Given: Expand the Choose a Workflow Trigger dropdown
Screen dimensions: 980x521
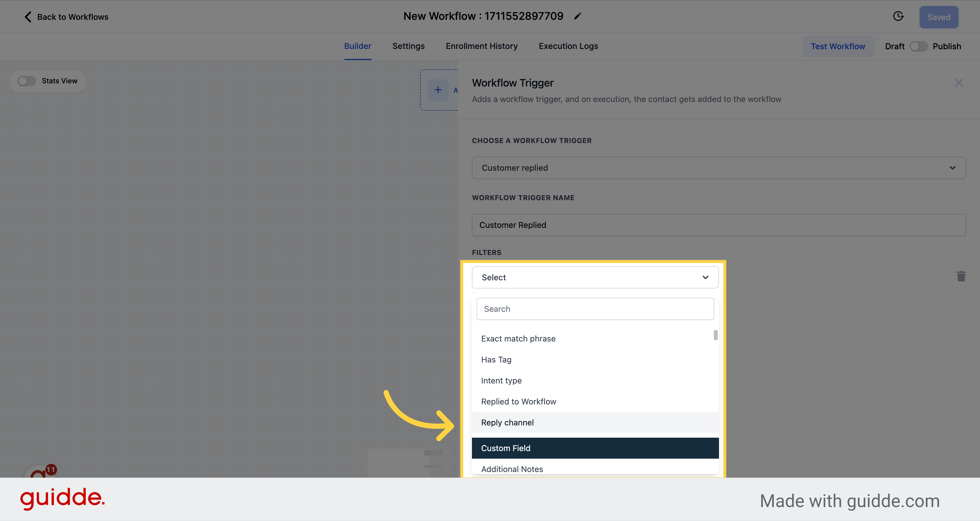Looking at the screenshot, I should point(718,168).
